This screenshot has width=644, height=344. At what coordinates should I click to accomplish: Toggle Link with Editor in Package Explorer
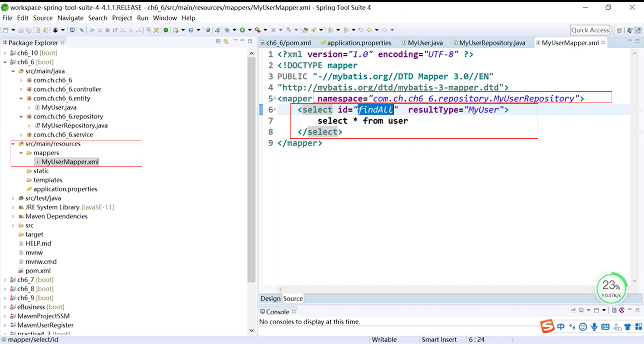click(x=226, y=41)
